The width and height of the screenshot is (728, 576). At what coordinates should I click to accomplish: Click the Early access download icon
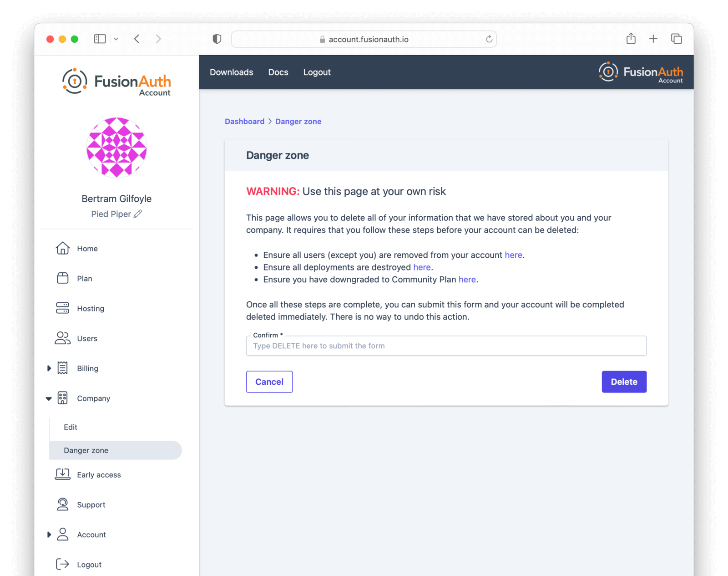pos(62,474)
